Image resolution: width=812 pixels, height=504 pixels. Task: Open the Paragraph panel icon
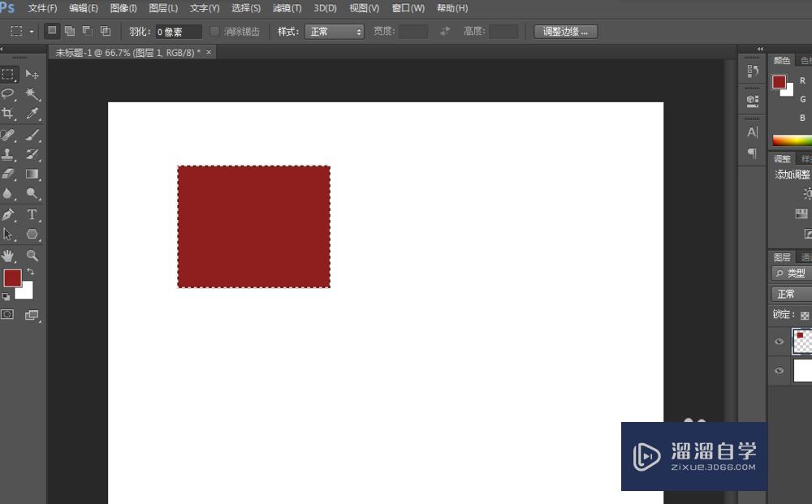(x=753, y=153)
